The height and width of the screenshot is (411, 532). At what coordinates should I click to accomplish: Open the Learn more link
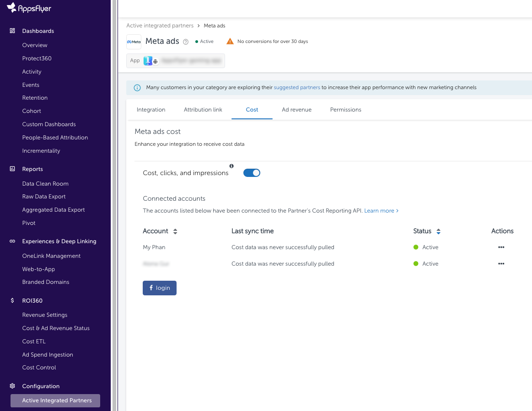click(381, 211)
